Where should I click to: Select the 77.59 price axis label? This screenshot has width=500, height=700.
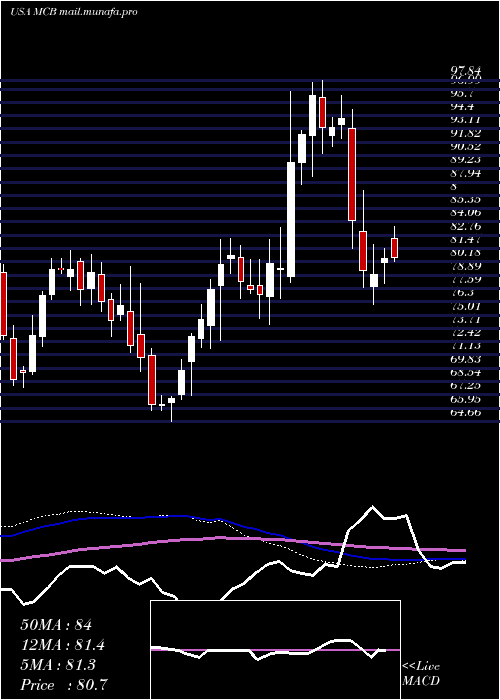(x=466, y=279)
